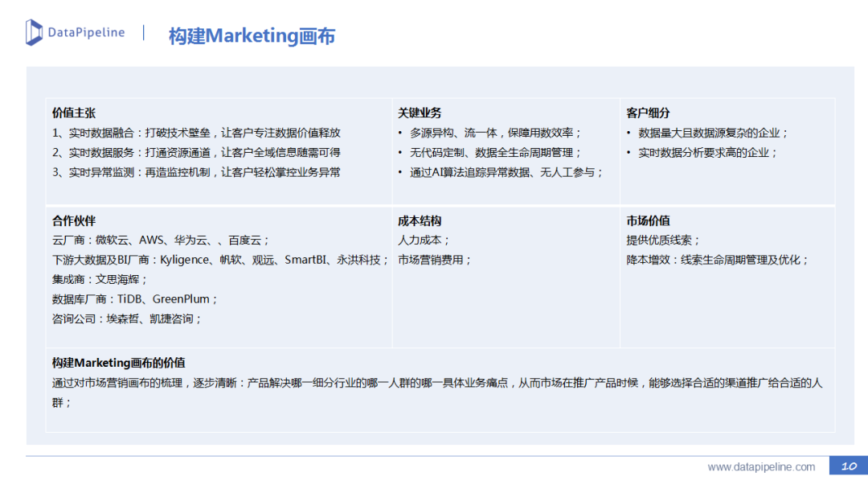
Task: Click the DataPipeline brand name text
Action: (x=87, y=32)
